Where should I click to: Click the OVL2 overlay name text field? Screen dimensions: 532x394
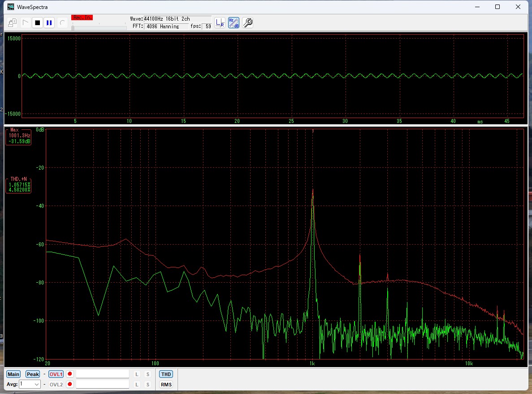[103, 385]
